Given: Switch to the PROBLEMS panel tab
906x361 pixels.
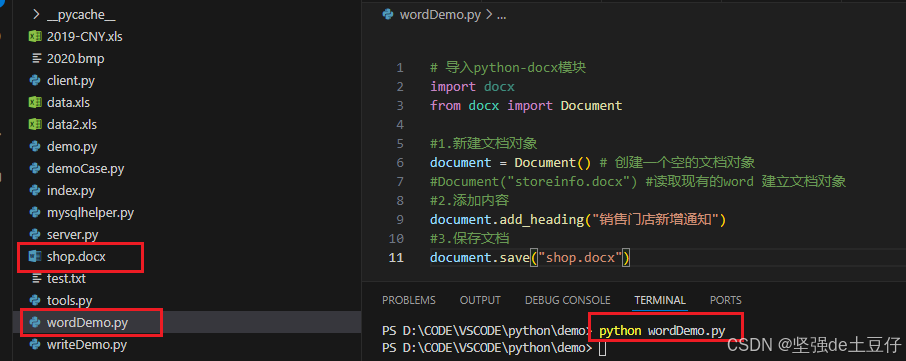Looking at the screenshot, I should pos(409,300).
